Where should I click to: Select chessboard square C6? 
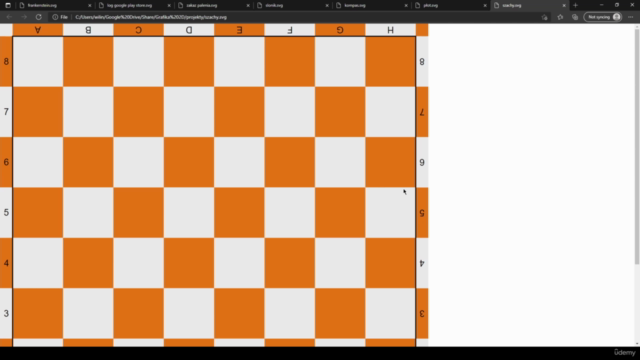pyautogui.click(x=138, y=162)
